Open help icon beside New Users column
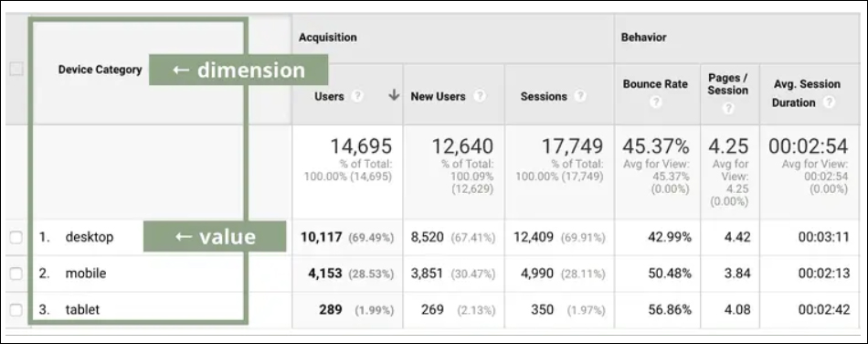The height and width of the screenshot is (344, 868). (480, 96)
